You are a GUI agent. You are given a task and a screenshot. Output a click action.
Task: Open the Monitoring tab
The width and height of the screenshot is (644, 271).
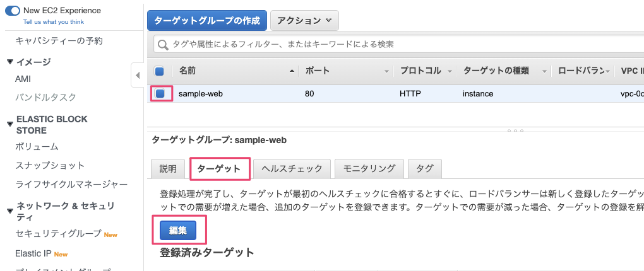[x=369, y=169]
